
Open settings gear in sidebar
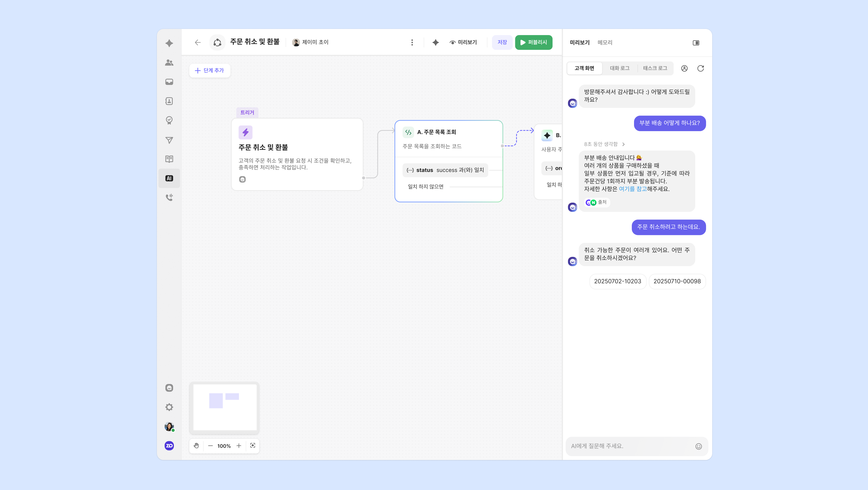(x=169, y=407)
